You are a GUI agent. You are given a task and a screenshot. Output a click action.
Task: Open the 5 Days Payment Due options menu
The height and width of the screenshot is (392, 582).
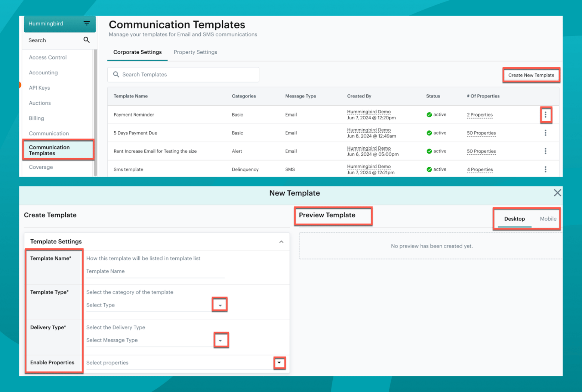pos(545,133)
